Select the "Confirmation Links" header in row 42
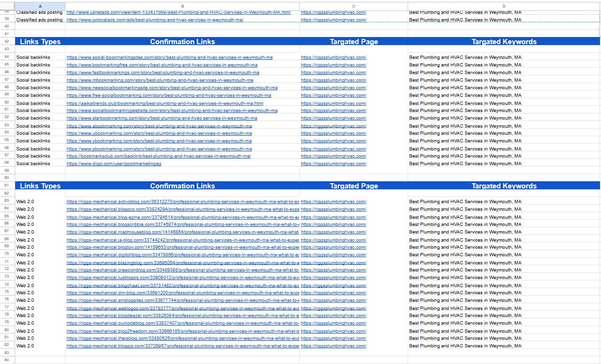 coord(182,42)
